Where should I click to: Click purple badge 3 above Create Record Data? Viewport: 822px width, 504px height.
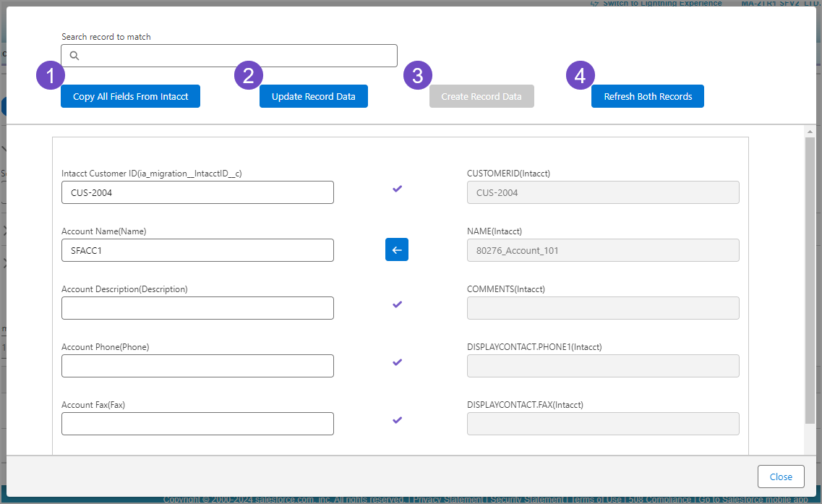point(417,74)
